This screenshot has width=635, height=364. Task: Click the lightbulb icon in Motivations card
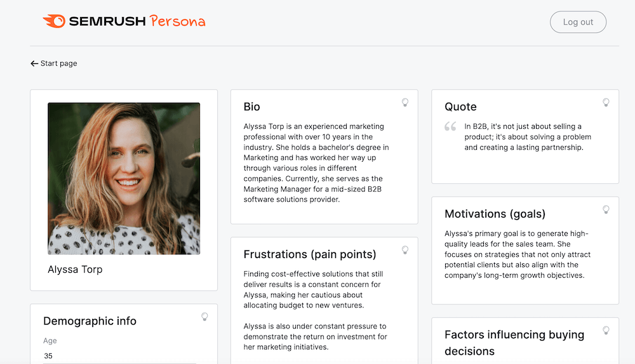tap(606, 210)
